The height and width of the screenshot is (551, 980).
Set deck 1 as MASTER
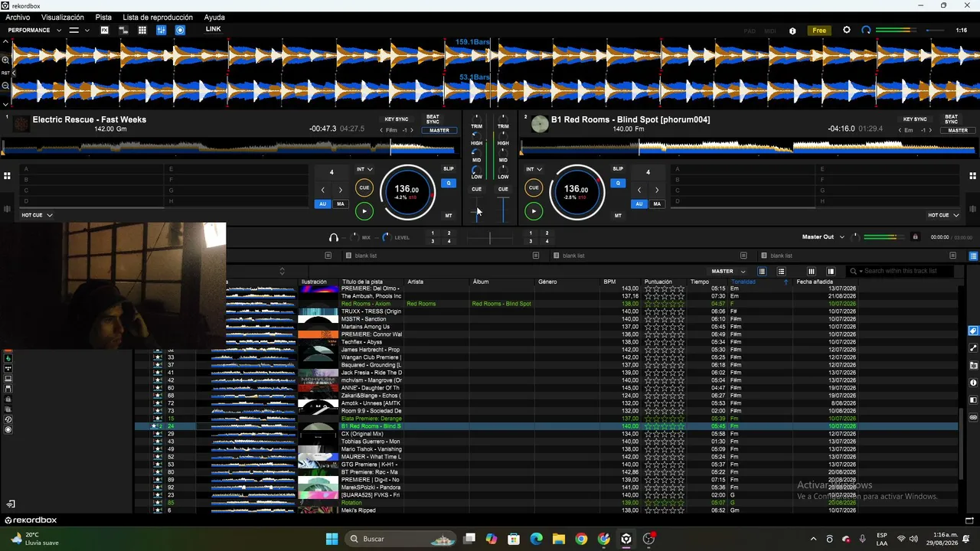[439, 131]
